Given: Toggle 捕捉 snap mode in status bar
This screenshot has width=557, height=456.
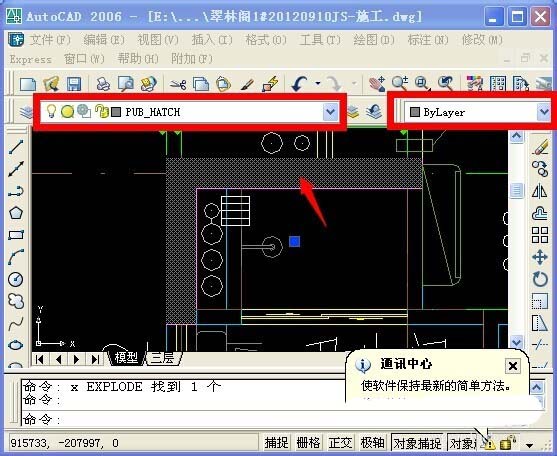Looking at the screenshot, I should click(276, 443).
